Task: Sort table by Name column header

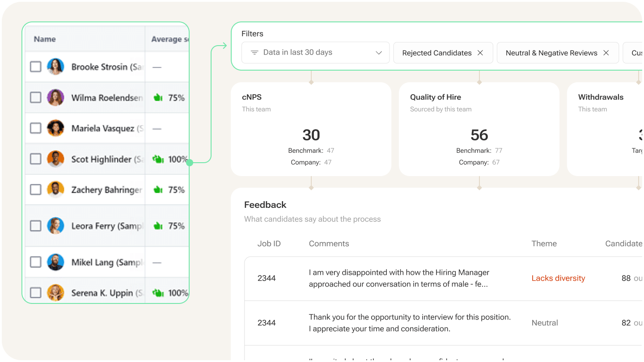Action: click(x=45, y=39)
